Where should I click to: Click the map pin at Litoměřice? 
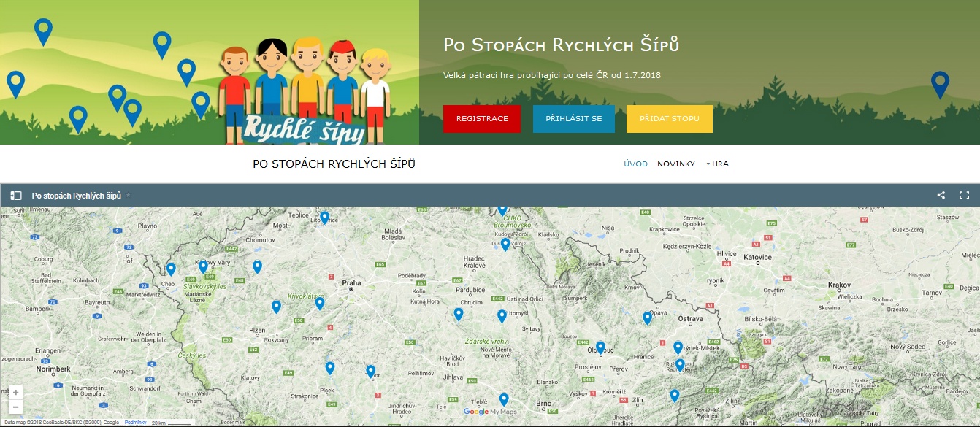pos(324,217)
